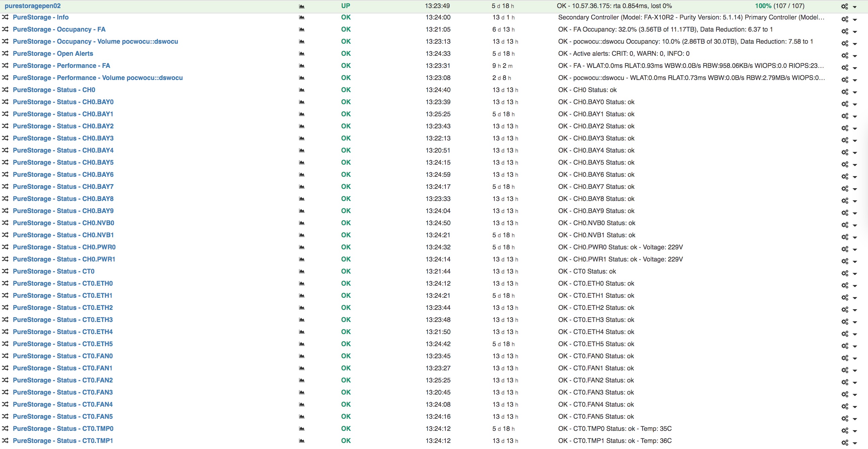868x449 pixels.
Task: Click last check time 13:20:45 for CT0.FAN3
Action: (438, 392)
